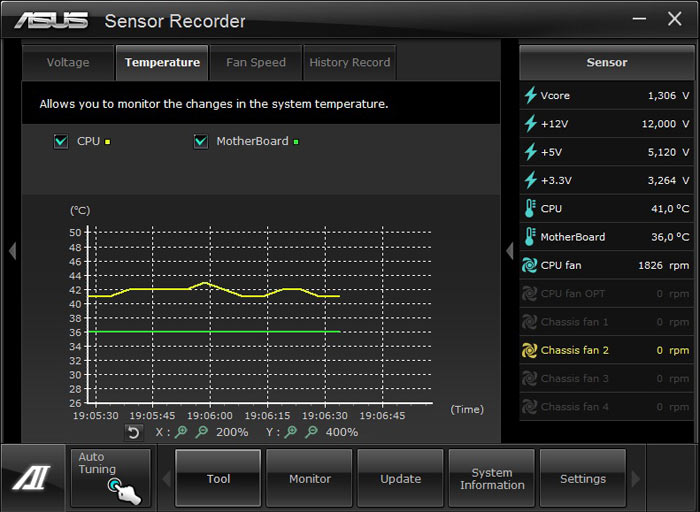Click the AI Suite logo icon
The image size is (700, 512).
31,478
